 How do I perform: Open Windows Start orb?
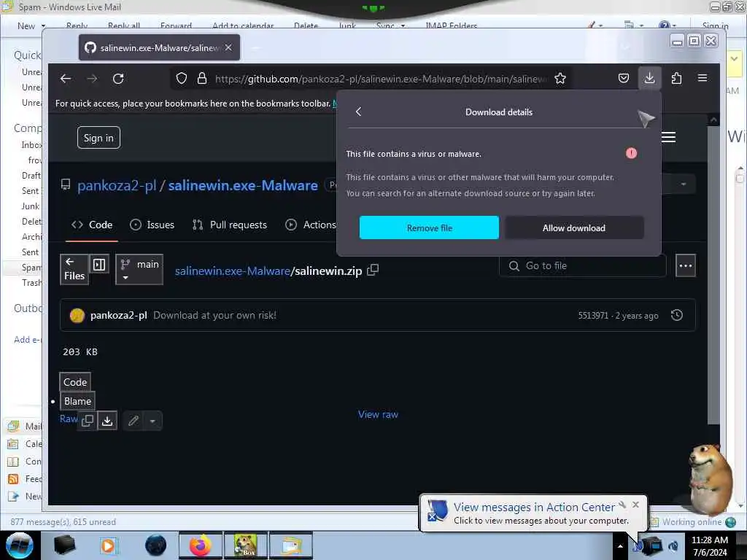coord(20,545)
